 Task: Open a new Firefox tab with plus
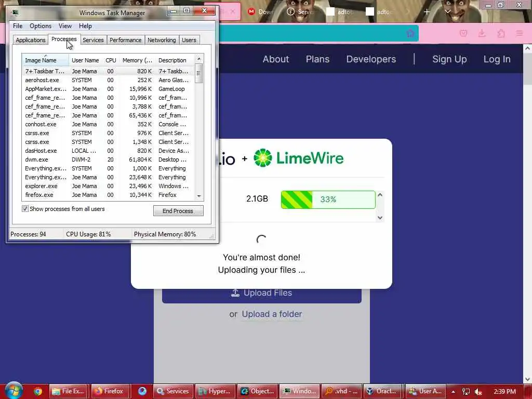[427, 11]
